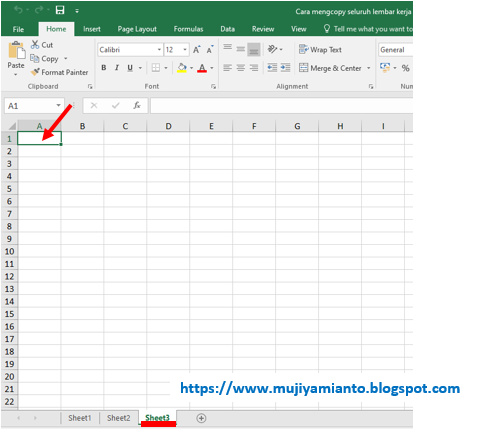Click the Select All corner triangle
The width and height of the screenshot is (477, 435).
(12, 126)
